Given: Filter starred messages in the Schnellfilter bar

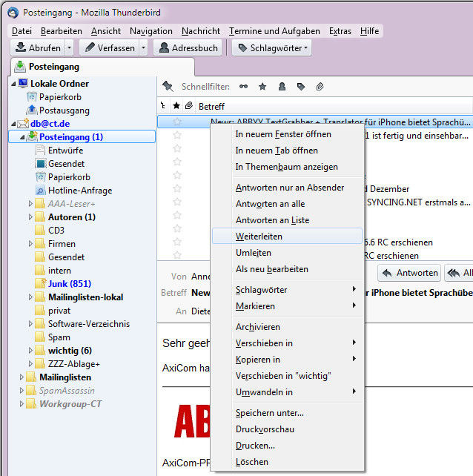Looking at the screenshot, I should pos(262,87).
